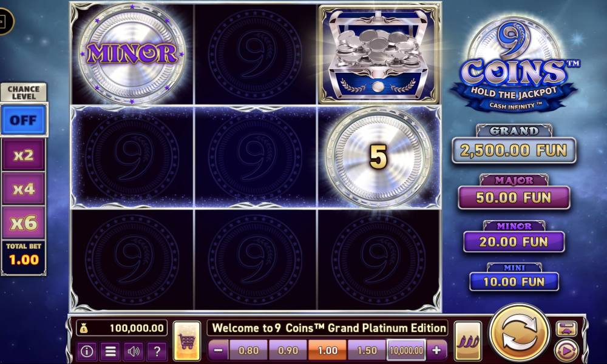The width and height of the screenshot is (607, 364).
Task: Select the 0.80 bet value
Action: click(x=248, y=351)
